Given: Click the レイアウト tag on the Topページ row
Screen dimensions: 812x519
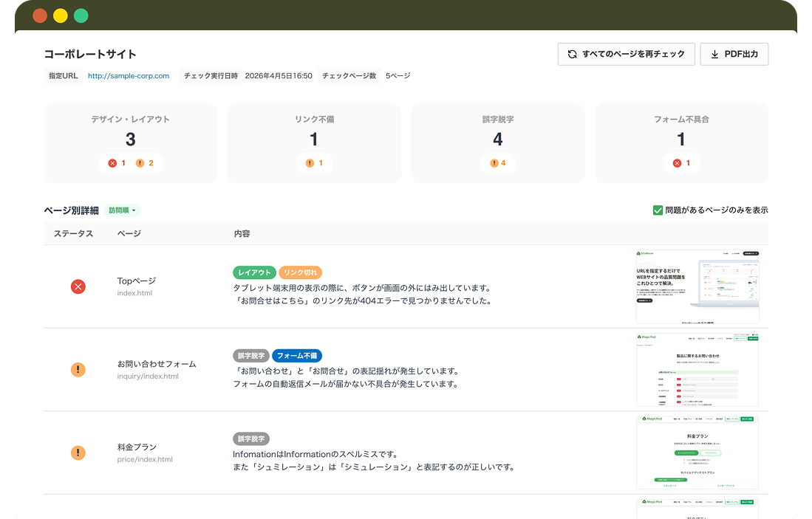Looking at the screenshot, I should (x=254, y=272).
